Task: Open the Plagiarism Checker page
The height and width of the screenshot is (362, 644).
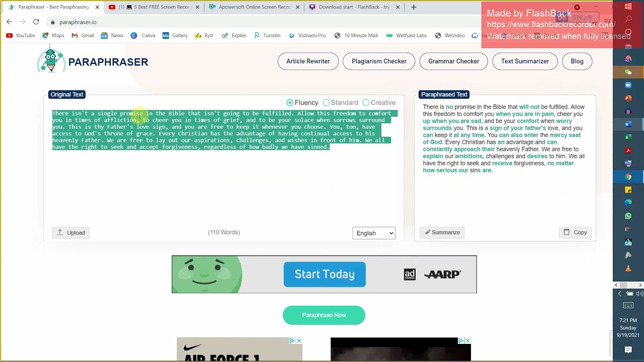Action: 379,61
